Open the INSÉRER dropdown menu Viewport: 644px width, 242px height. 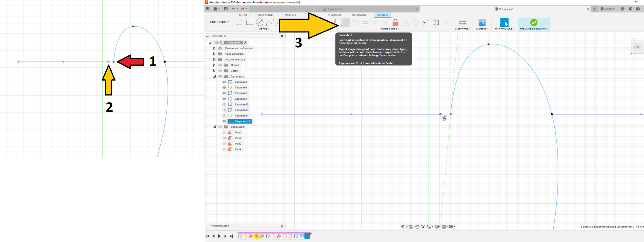pos(482,29)
